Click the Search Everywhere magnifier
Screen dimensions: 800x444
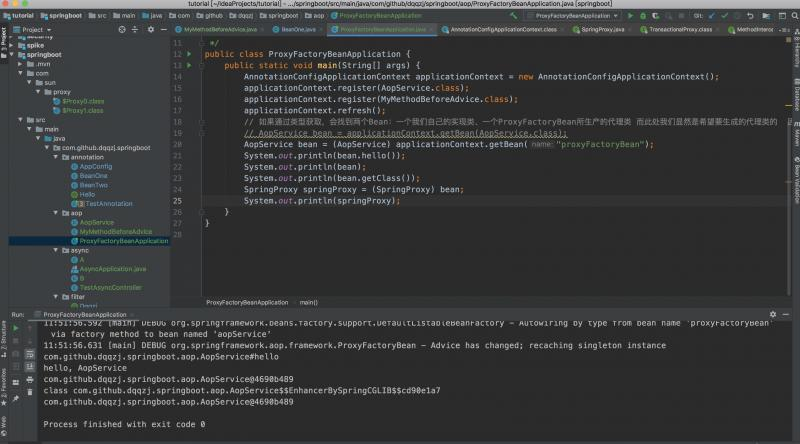click(794, 16)
